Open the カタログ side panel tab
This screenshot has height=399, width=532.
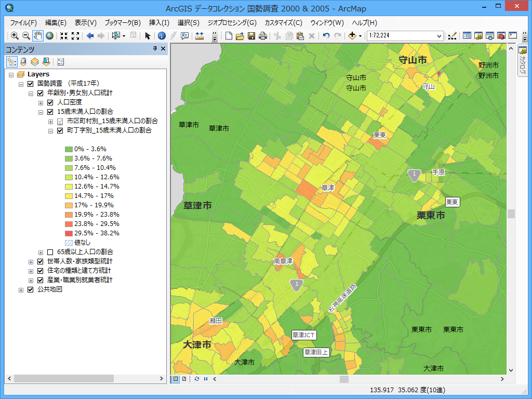(x=522, y=61)
